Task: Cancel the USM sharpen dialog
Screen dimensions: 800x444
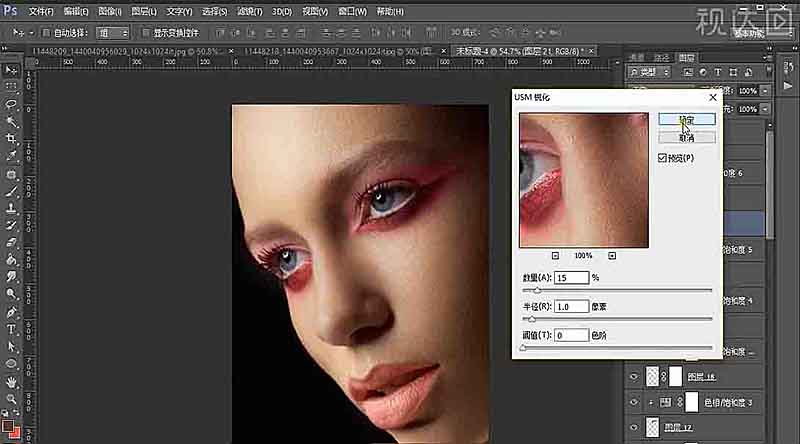Action: (x=687, y=138)
